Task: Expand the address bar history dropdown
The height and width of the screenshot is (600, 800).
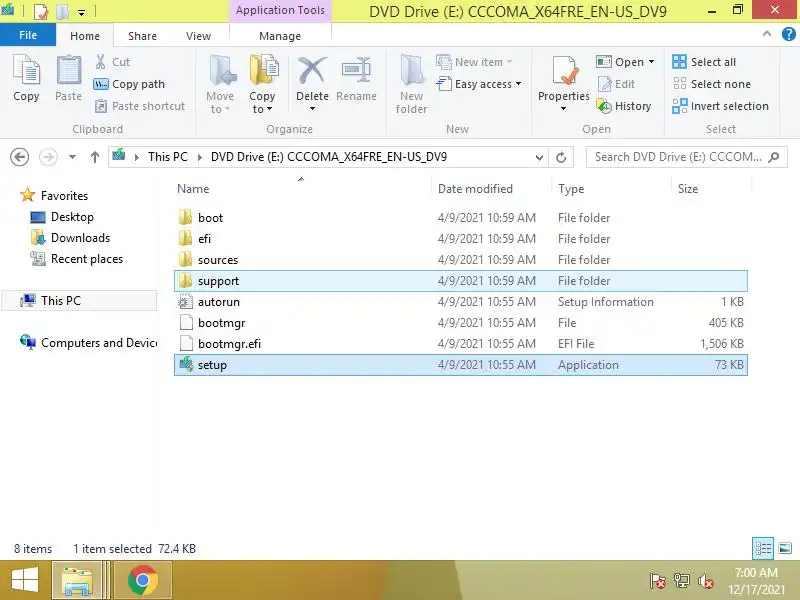Action: (539, 157)
